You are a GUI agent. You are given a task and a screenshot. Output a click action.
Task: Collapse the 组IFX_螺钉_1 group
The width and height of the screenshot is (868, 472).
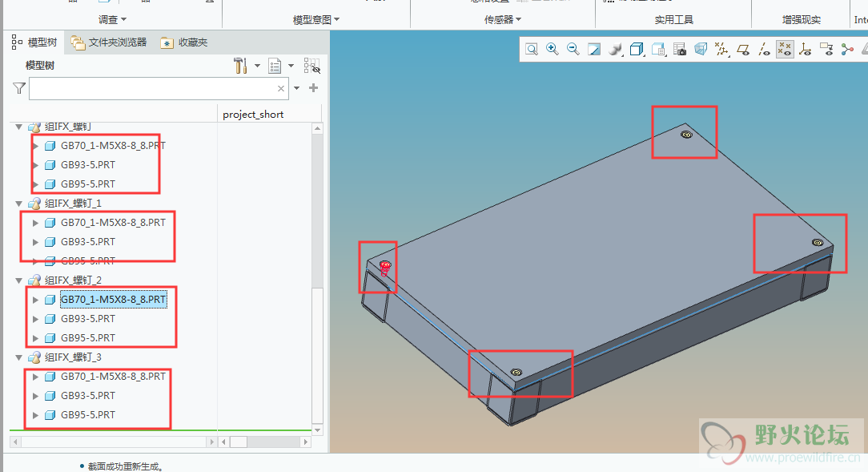[19, 204]
